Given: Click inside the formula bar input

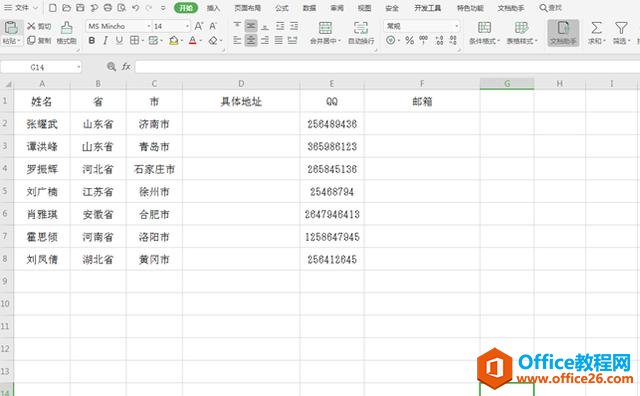Looking at the screenshot, I should (387, 67).
